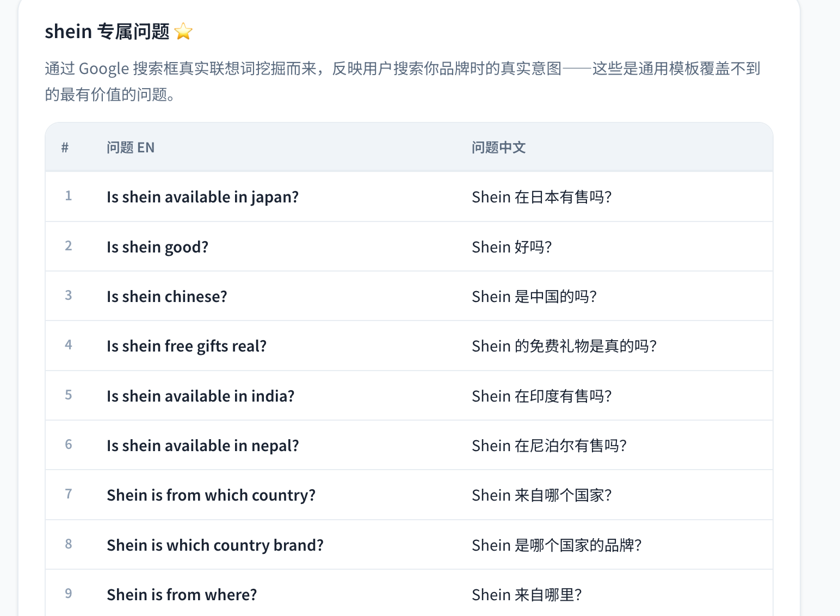Image resolution: width=840 pixels, height=616 pixels.
Task: Select "Is shein good?" question
Action: tap(157, 247)
